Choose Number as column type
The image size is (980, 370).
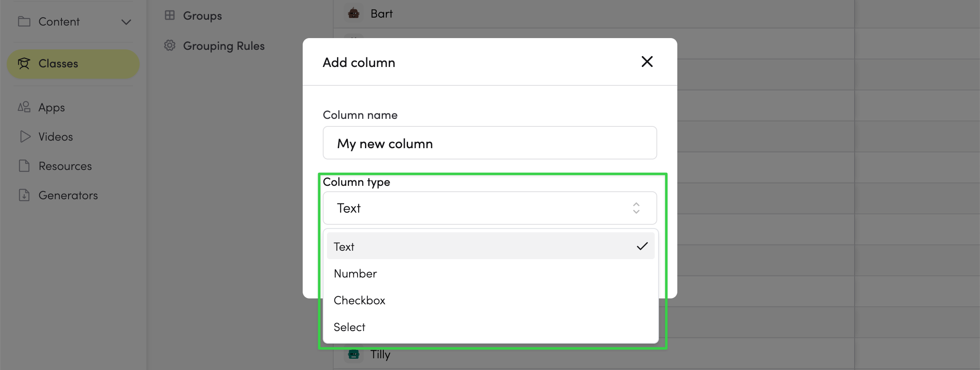[490, 273]
